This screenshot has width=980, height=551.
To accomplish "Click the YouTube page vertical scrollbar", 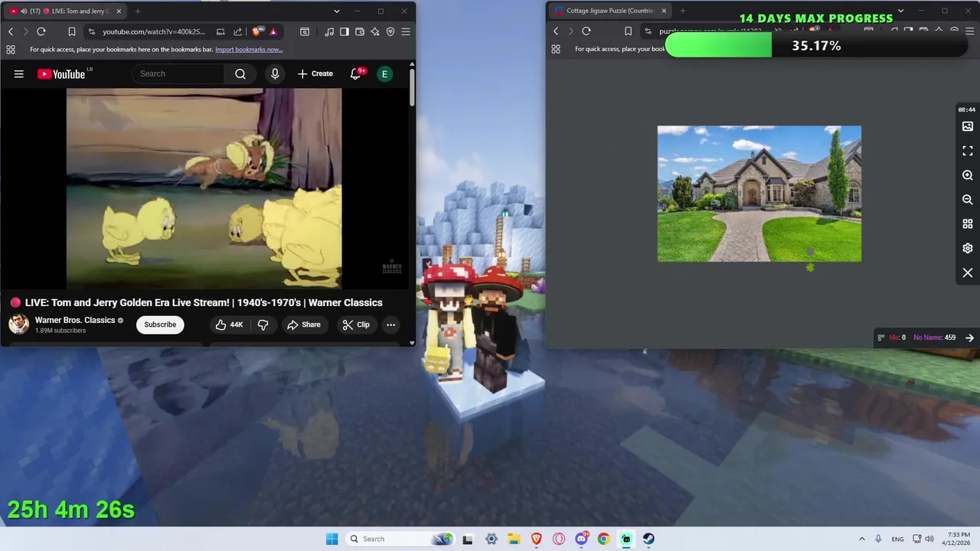I will coord(412,88).
